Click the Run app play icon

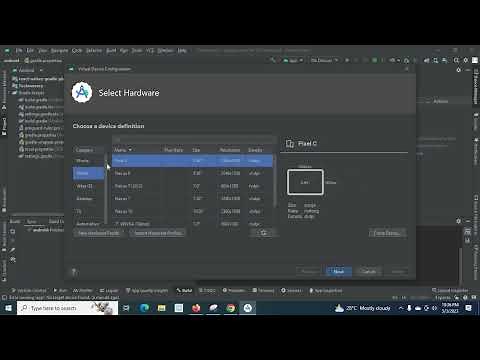(x=347, y=60)
